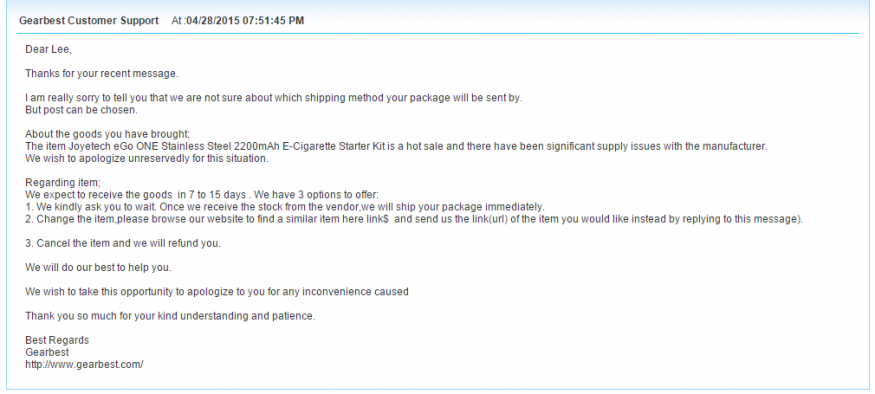Click the "Regarding item;" heading line
The height and width of the screenshot is (394, 875).
click(x=63, y=182)
